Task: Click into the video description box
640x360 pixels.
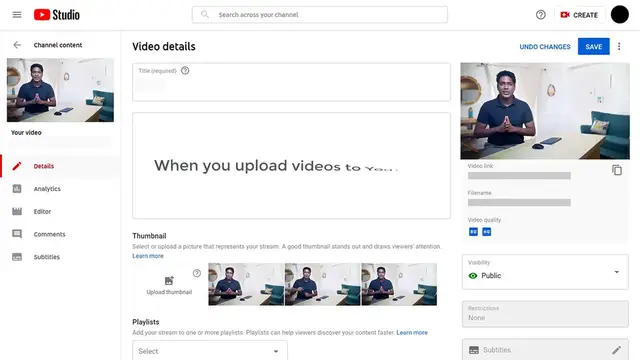Action: [291, 166]
